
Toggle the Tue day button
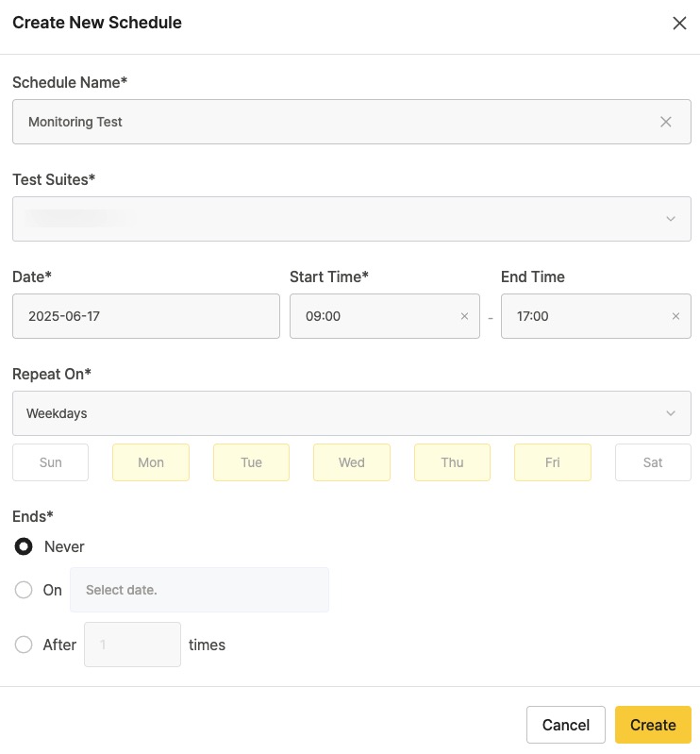(251, 462)
